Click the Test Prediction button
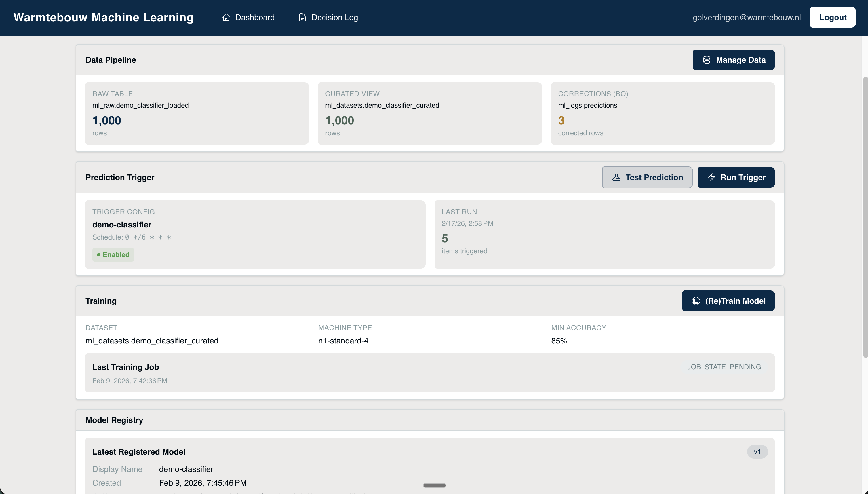Viewport: 868px width, 494px height. tap(647, 177)
